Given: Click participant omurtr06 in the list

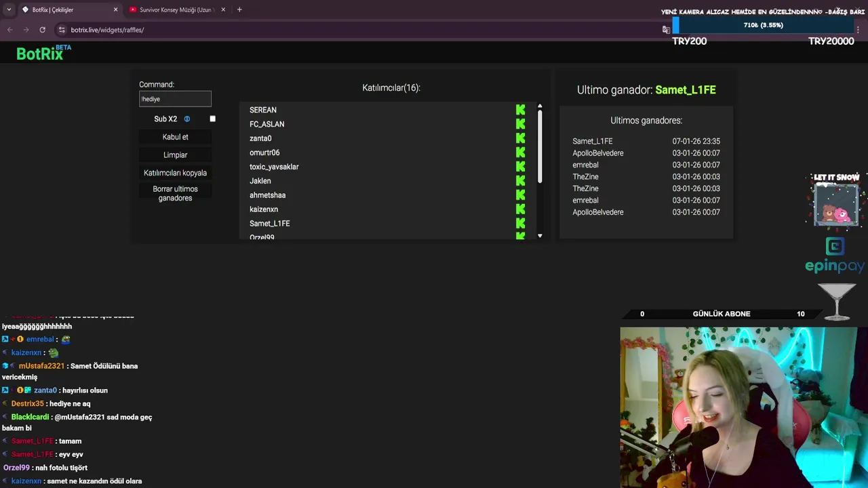Looking at the screenshot, I should (x=264, y=152).
